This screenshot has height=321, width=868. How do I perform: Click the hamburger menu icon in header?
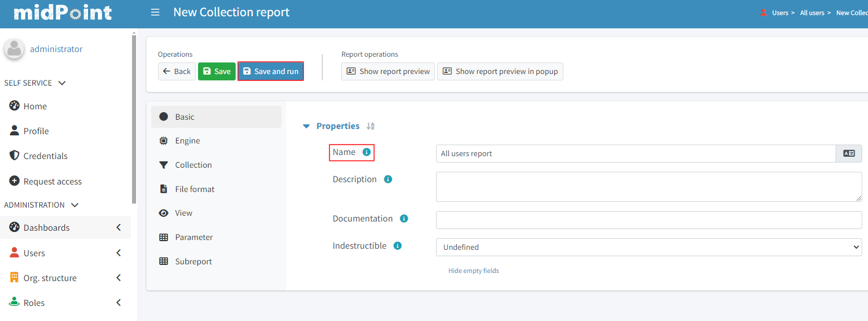(x=155, y=12)
